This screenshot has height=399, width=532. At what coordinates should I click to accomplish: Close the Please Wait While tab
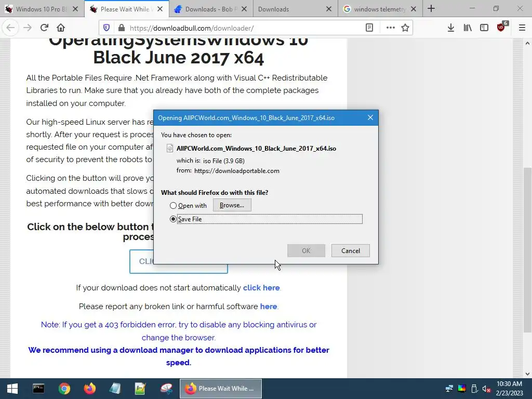click(x=160, y=9)
